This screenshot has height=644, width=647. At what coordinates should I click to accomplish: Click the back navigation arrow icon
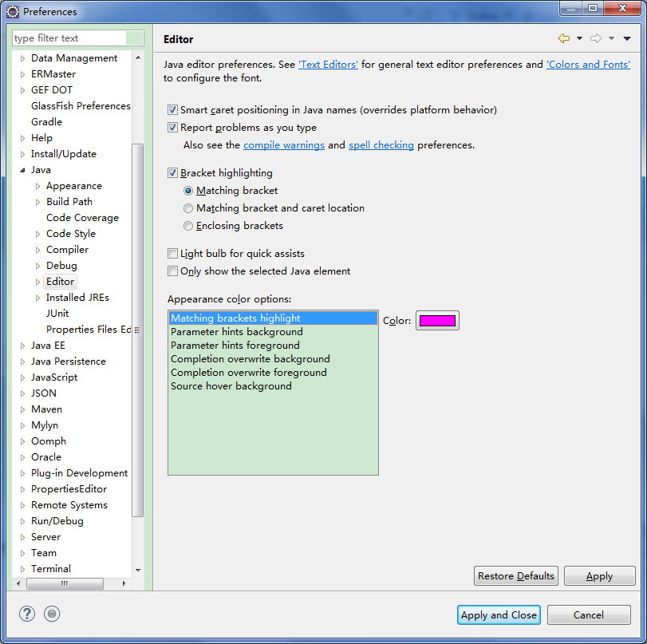click(x=564, y=38)
